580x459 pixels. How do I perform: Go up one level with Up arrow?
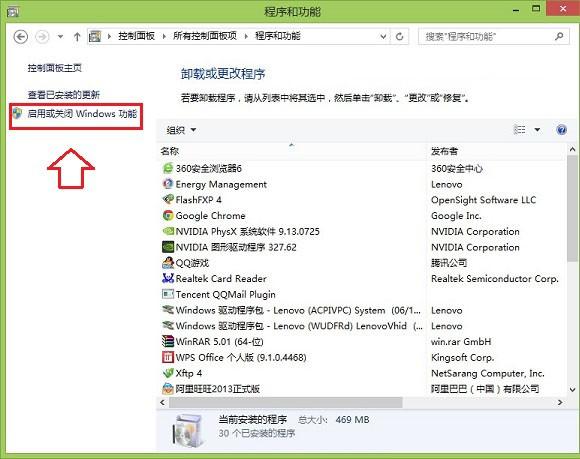pyautogui.click(x=77, y=37)
